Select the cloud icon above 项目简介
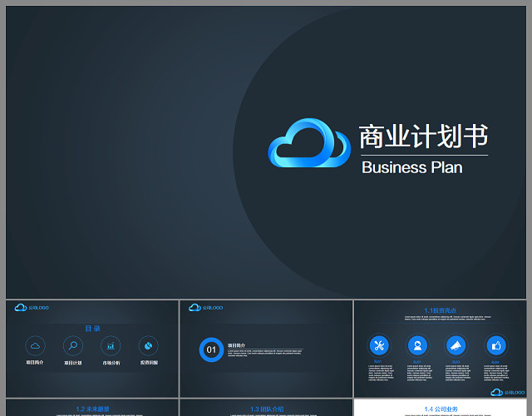Viewport: 532px width, 416px height. [x=35, y=346]
